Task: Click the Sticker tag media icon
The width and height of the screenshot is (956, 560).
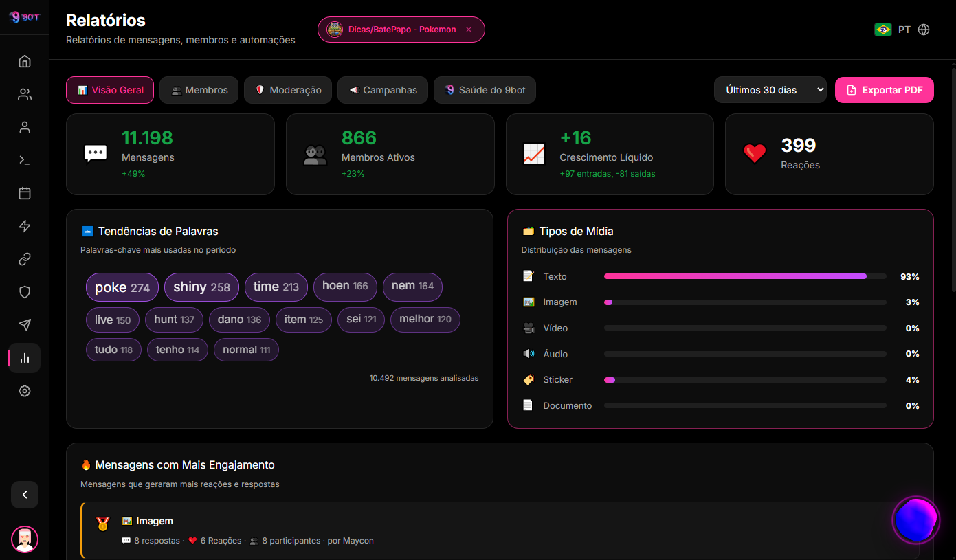Action: pyautogui.click(x=529, y=380)
